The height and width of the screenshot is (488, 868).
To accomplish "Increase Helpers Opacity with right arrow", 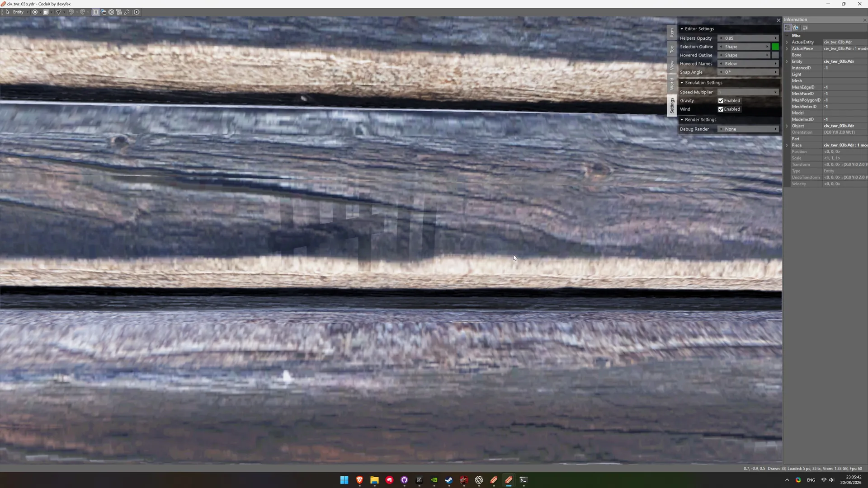I will (776, 38).
